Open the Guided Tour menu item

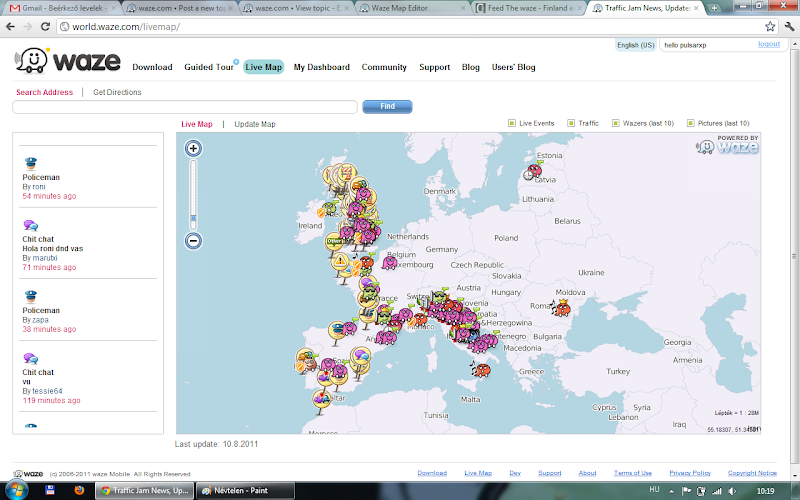pyautogui.click(x=209, y=67)
